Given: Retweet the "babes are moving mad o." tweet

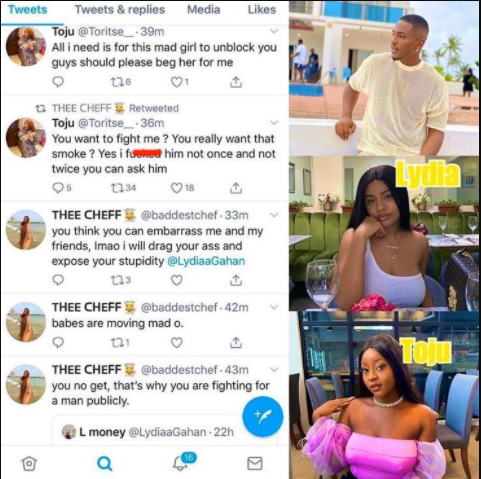Looking at the screenshot, I should (120, 342).
